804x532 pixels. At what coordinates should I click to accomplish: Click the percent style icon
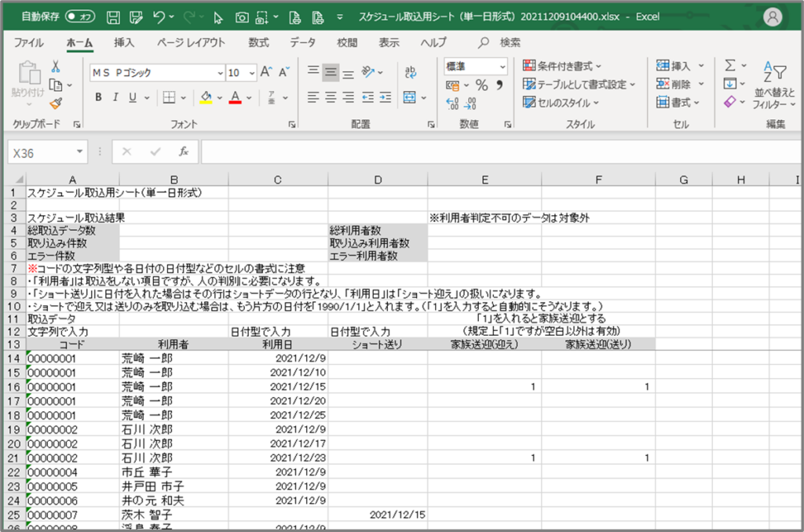pyautogui.click(x=481, y=85)
